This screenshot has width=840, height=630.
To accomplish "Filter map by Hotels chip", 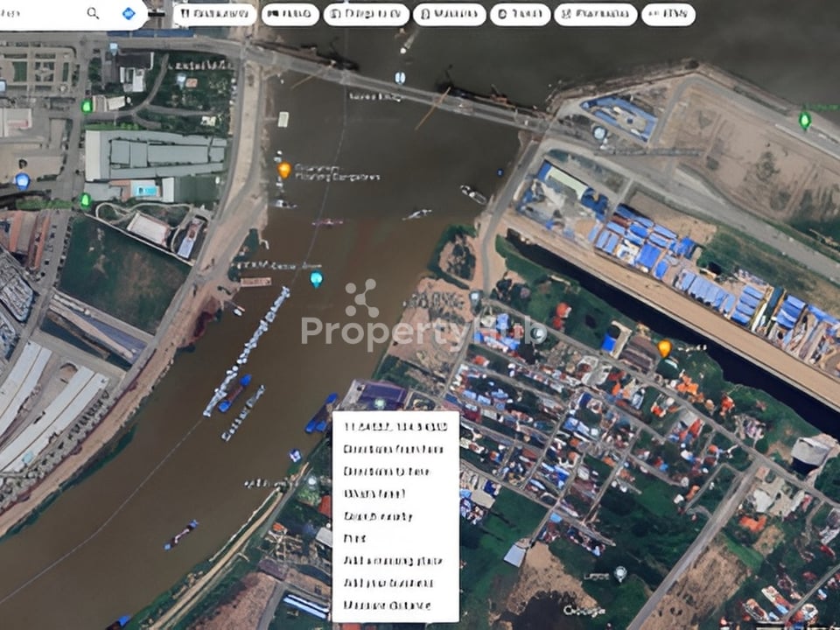I will click(x=290, y=15).
